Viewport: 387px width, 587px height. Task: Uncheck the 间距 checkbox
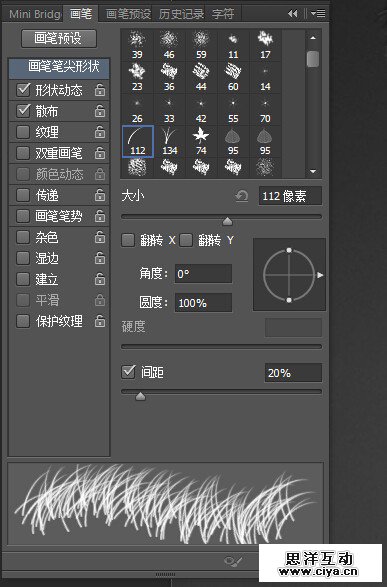[128, 372]
